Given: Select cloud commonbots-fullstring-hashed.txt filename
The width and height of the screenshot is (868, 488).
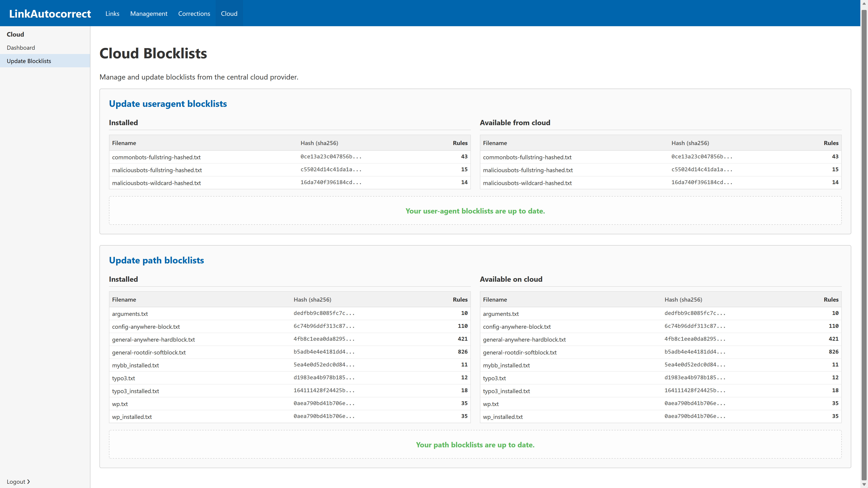Looking at the screenshot, I should pos(527,157).
